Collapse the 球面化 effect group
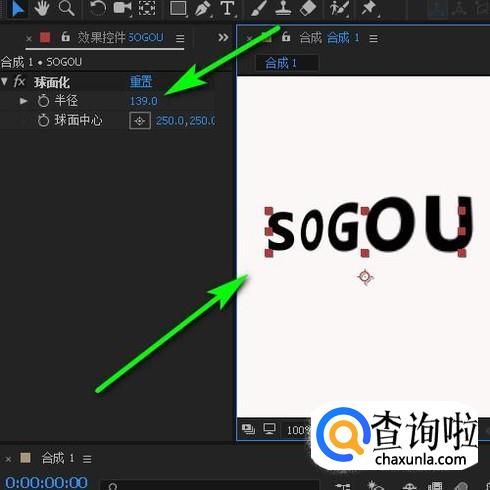This screenshot has height=490, width=490. click(4, 81)
